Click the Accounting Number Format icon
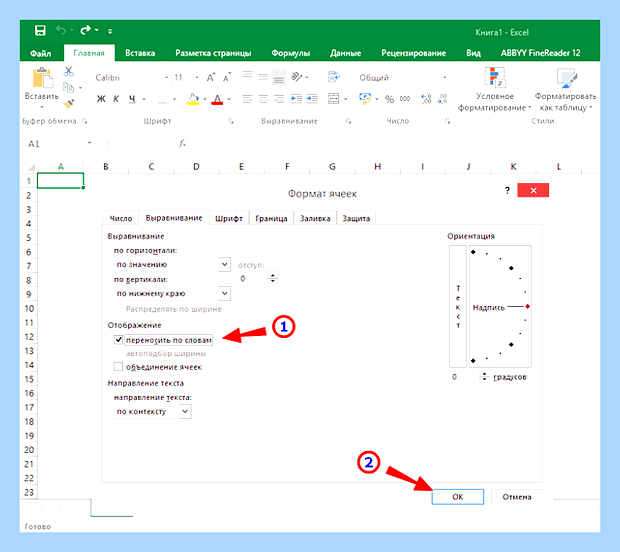The image size is (620, 552). 365,98
